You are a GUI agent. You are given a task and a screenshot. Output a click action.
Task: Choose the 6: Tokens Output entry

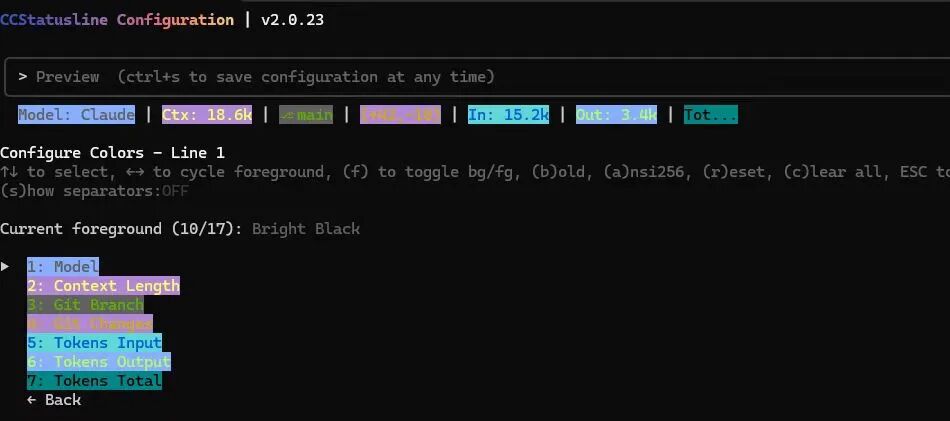99,362
